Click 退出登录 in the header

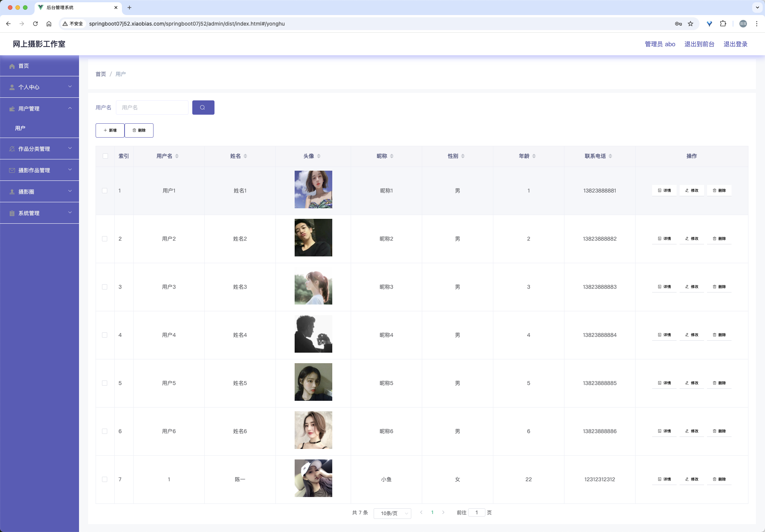735,44
